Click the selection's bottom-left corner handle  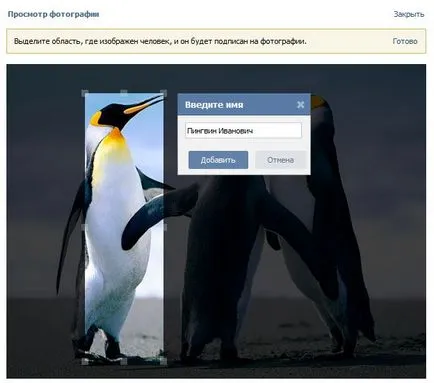[85, 361]
